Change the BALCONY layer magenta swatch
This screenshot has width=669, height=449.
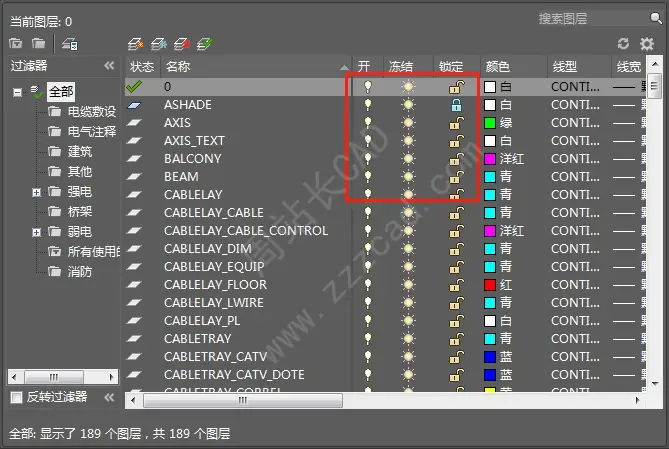click(490, 159)
